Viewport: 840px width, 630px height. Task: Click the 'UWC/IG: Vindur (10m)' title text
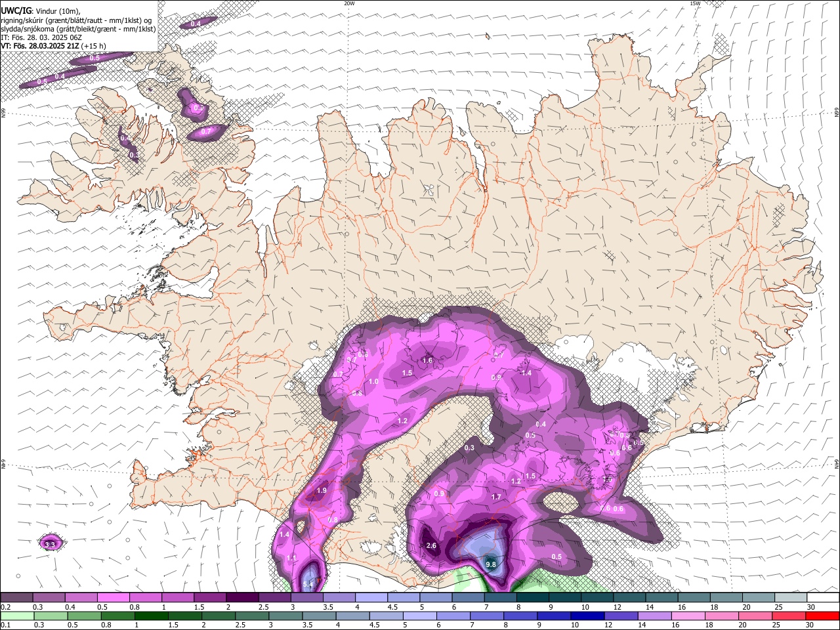[x=41, y=10]
